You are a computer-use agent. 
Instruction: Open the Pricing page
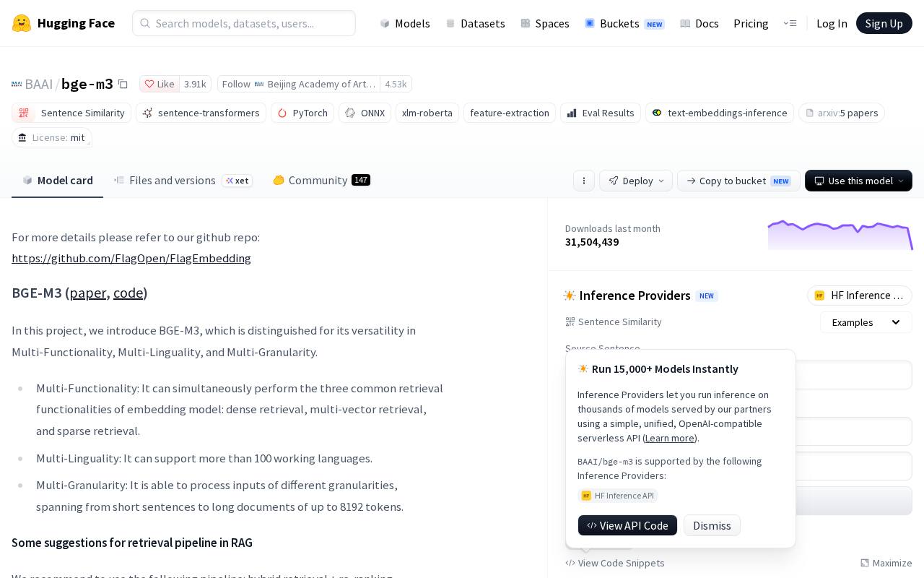pyautogui.click(x=751, y=23)
